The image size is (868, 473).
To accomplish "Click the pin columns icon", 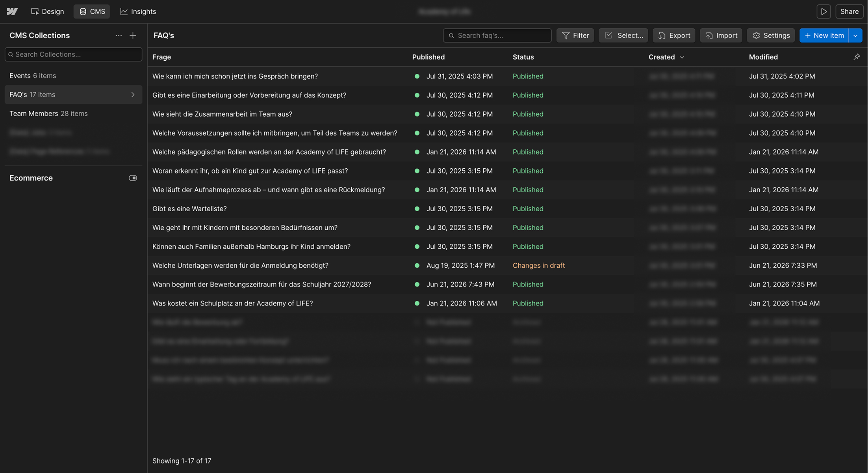I will pos(857,57).
